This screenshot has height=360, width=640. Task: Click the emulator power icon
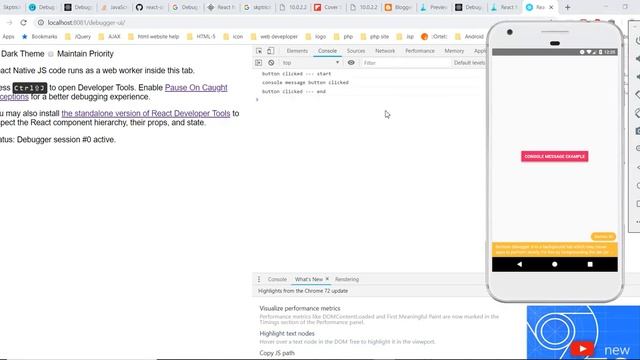click(638, 40)
